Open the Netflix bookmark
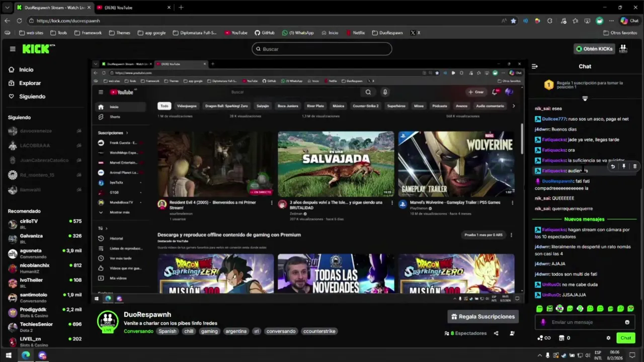The image size is (644, 362). point(355,33)
